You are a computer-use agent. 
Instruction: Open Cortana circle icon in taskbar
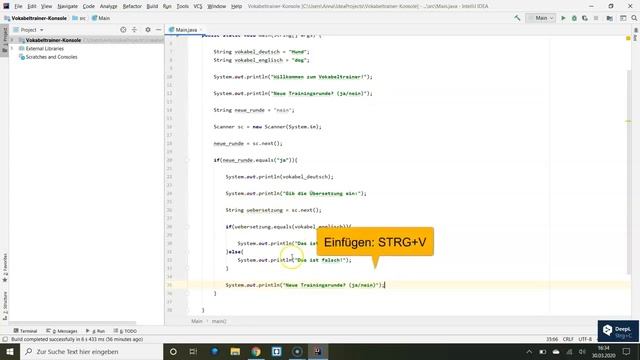tap(173, 351)
